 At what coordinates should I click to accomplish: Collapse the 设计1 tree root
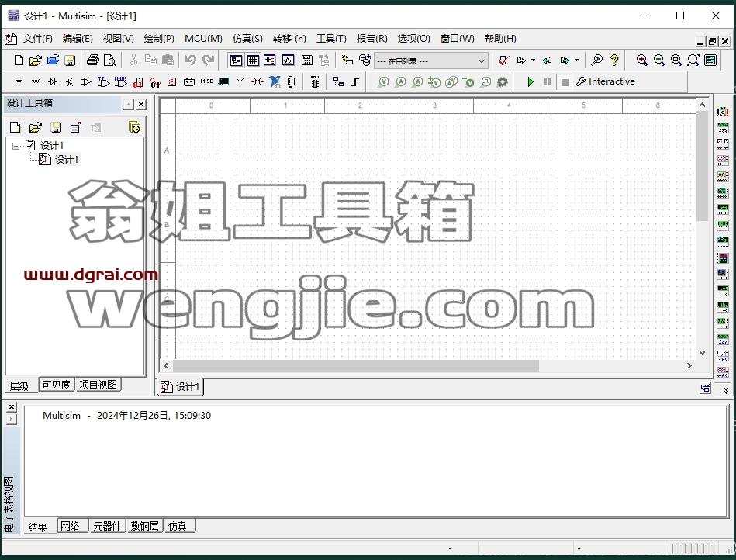pyautogui.click(x=16, y=146)
